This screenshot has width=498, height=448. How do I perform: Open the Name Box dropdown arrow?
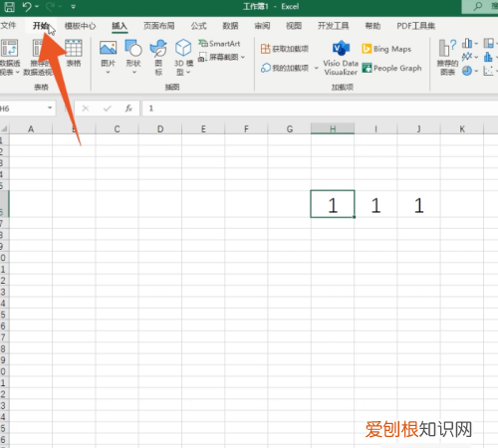pos(50,108)
